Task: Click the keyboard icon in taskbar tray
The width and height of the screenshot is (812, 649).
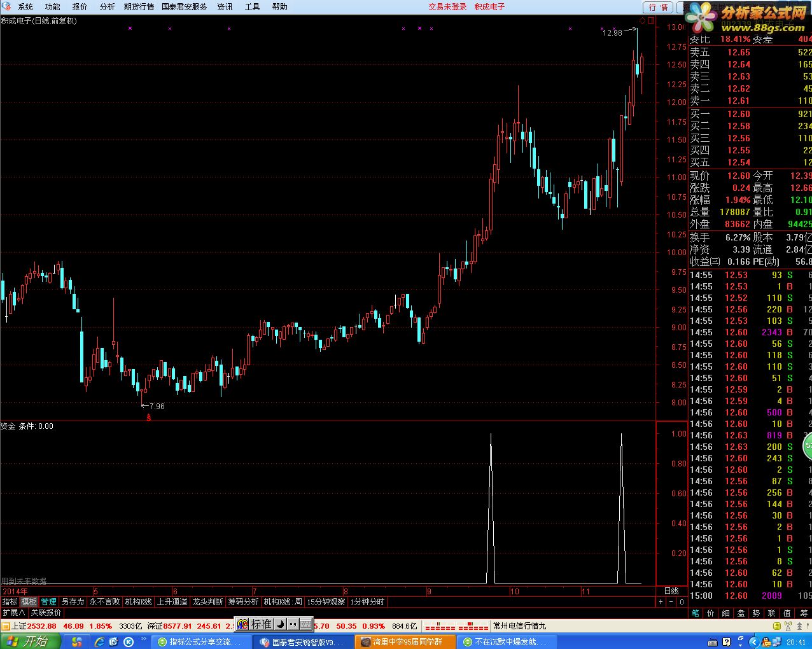Action: click(713, 641)
